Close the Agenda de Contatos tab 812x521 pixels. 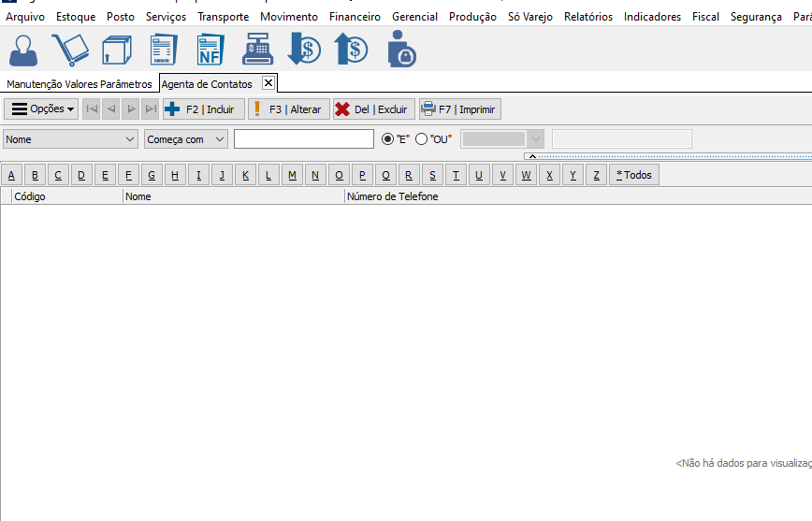click(268, 83)
